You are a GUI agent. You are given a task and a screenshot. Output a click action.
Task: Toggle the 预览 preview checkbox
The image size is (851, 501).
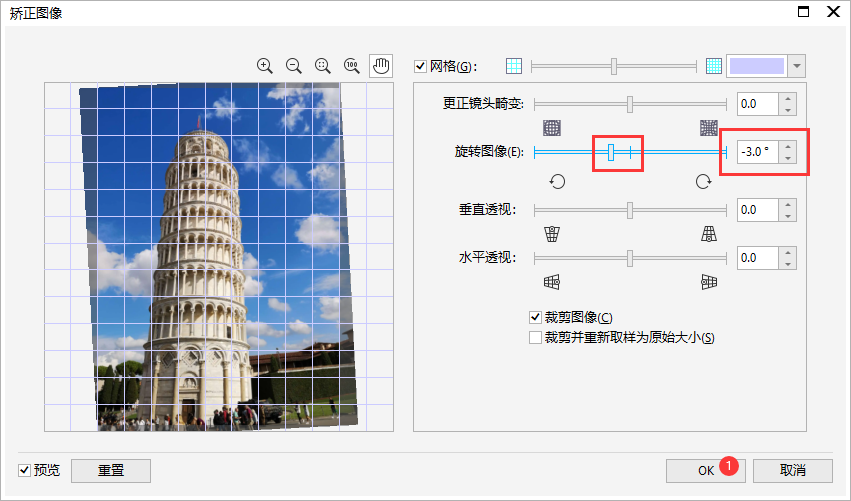point(24,470)
